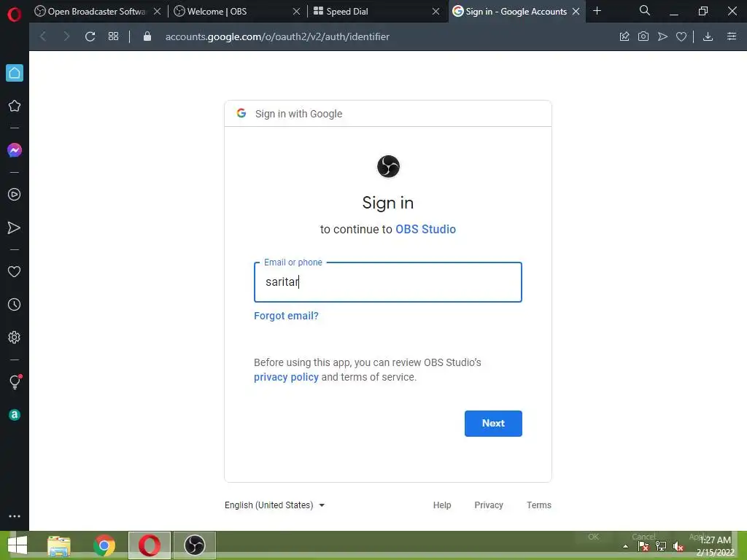Open bookmarks star in Opera sidebar

(x=15, y=106)
